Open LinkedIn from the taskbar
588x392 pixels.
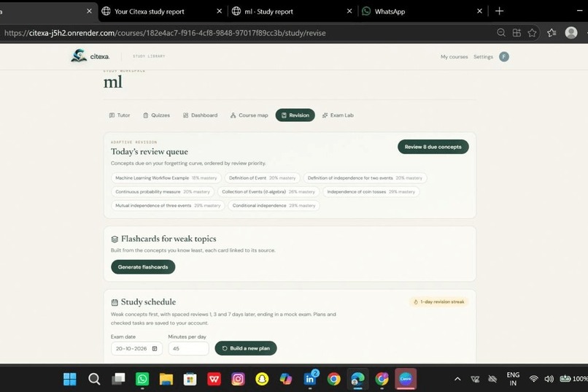[x=310, y=379]
